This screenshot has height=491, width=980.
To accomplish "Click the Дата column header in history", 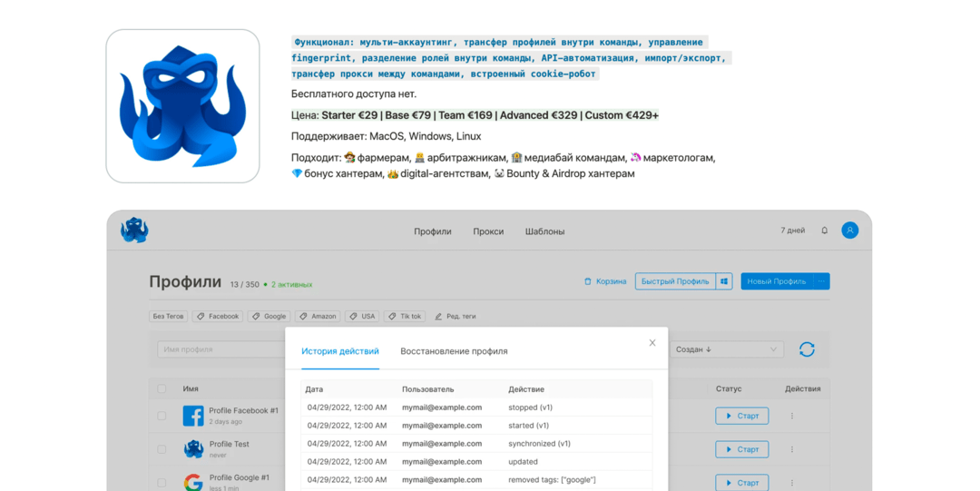I will [x=314, y=389].
